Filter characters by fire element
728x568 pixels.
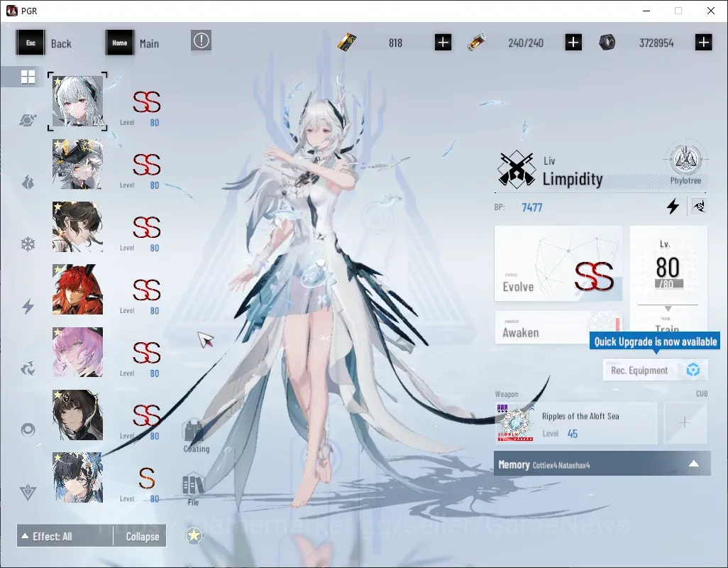tap(28, 182)
